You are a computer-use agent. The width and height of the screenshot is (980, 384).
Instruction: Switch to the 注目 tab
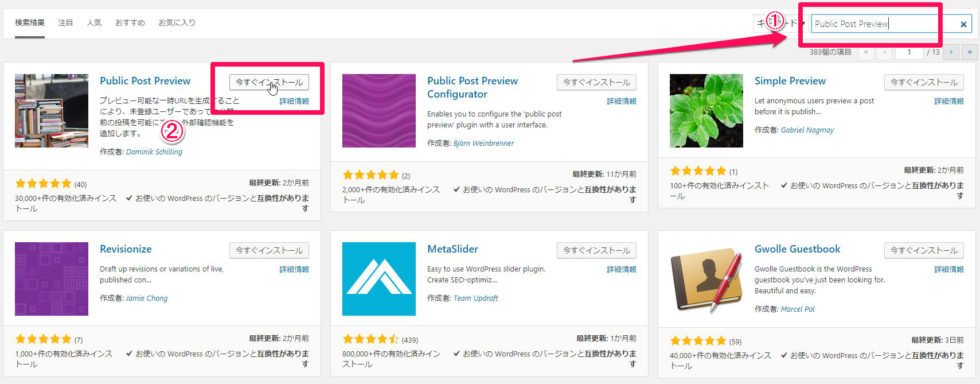pos(65,22)
